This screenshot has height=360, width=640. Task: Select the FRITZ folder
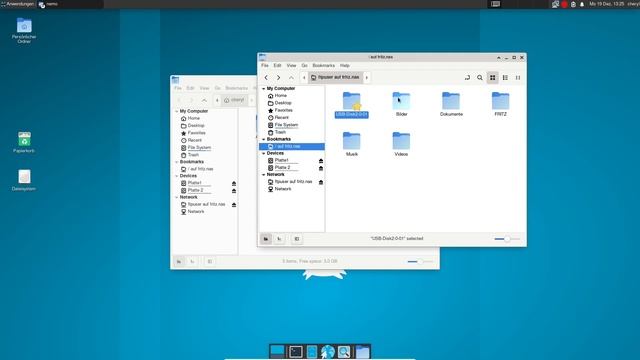coord(500,104)
